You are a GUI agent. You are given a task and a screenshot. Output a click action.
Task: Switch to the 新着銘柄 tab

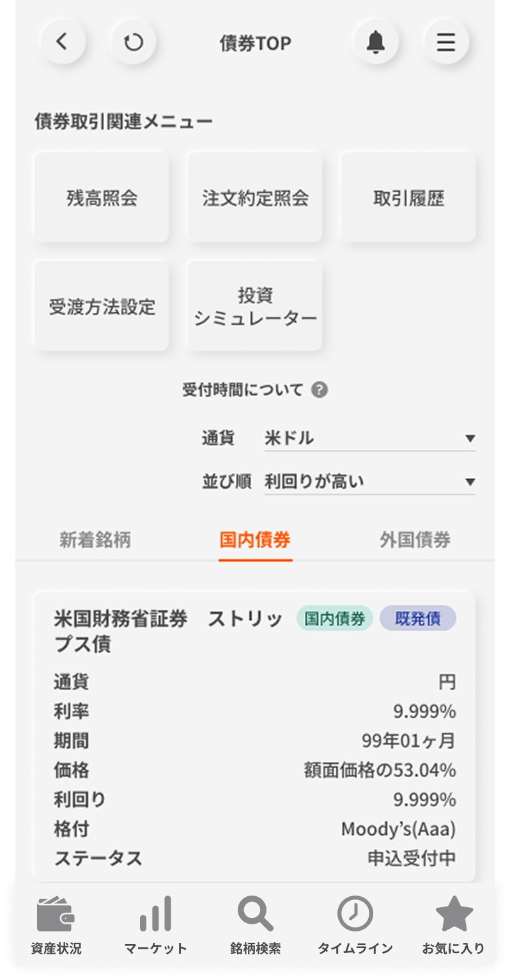[95, 540]
